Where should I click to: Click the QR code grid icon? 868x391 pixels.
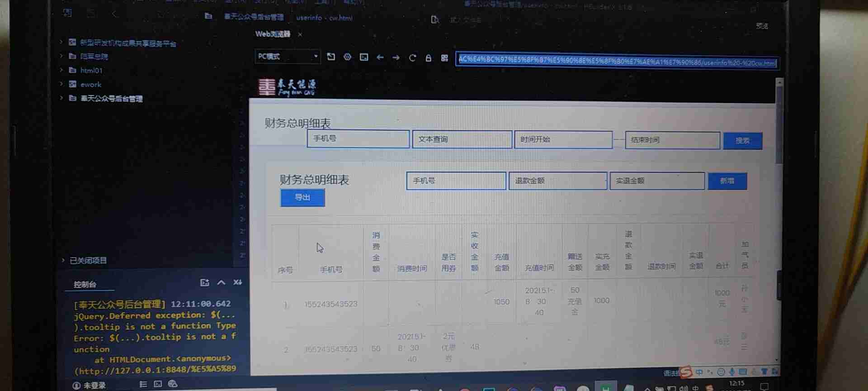tap(444, 58)
